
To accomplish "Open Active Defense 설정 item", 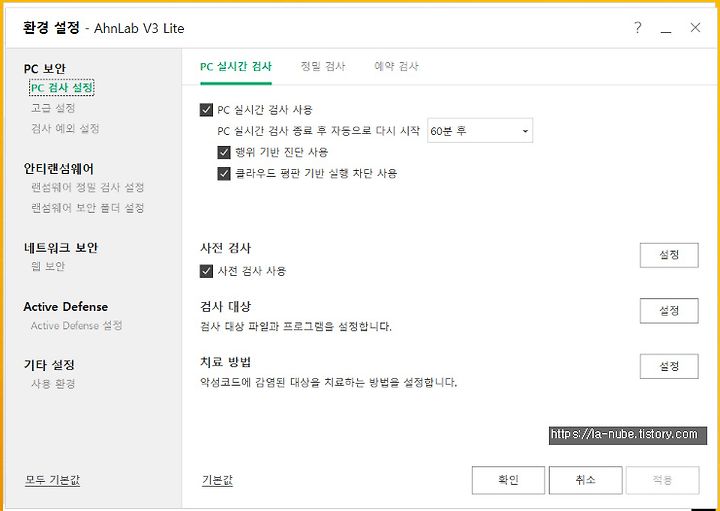I will tap(76, 326).
